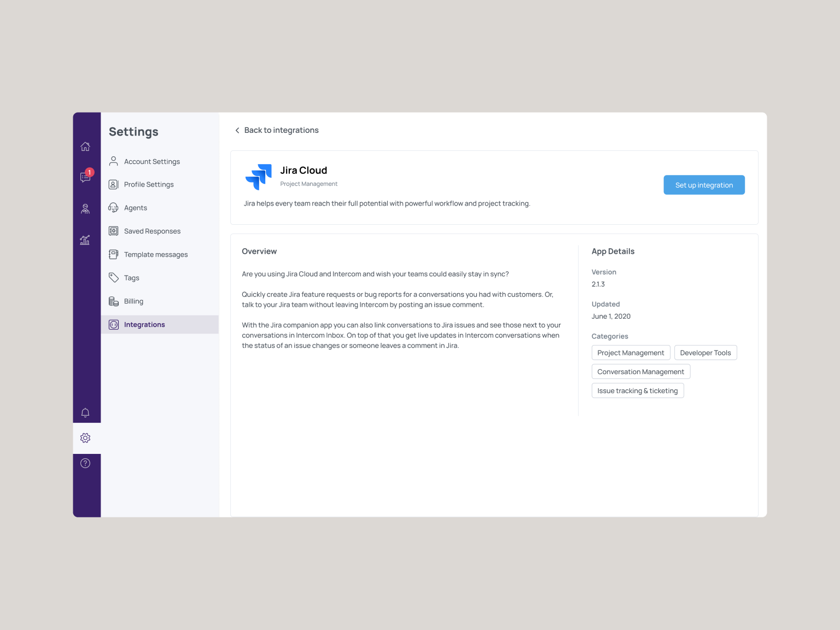Click the Developer Tools category tag

(x=705, y=353)
